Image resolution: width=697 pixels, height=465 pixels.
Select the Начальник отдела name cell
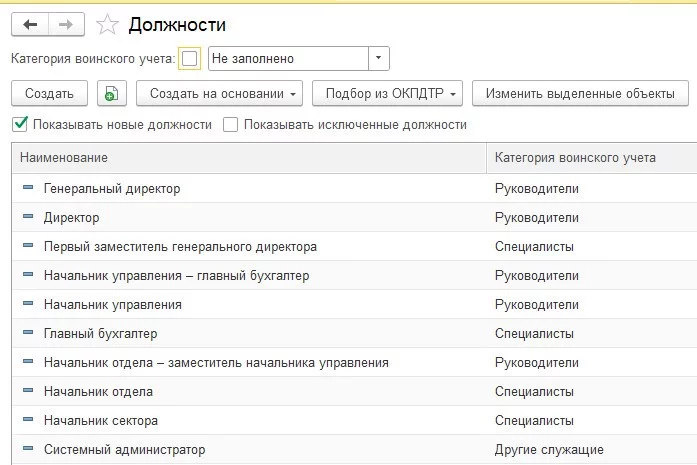98,392
